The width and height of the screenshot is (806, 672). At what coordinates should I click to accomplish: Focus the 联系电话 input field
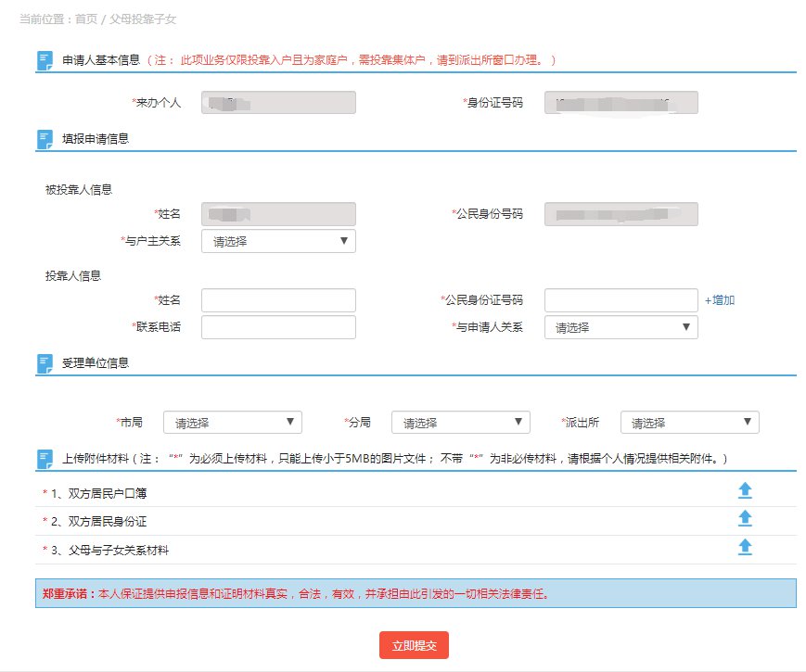278,327
